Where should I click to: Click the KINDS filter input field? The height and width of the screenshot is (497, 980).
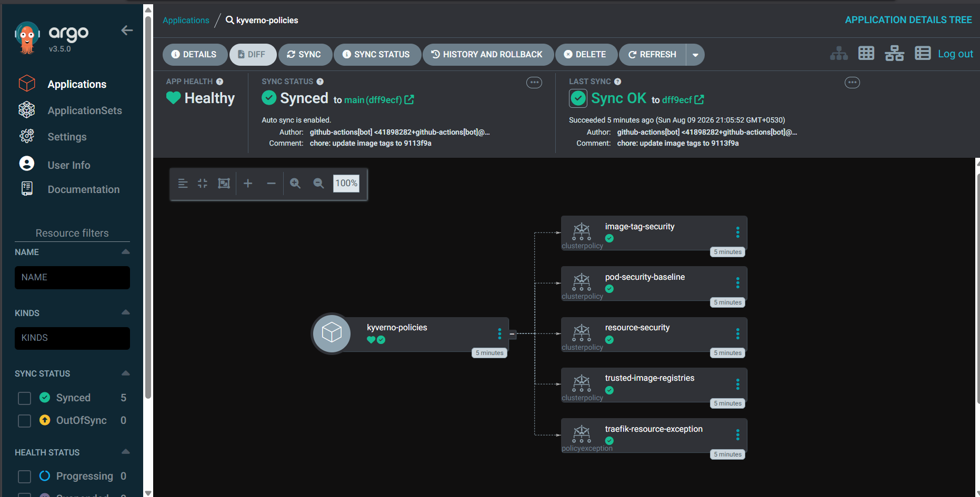coord(72,338)
